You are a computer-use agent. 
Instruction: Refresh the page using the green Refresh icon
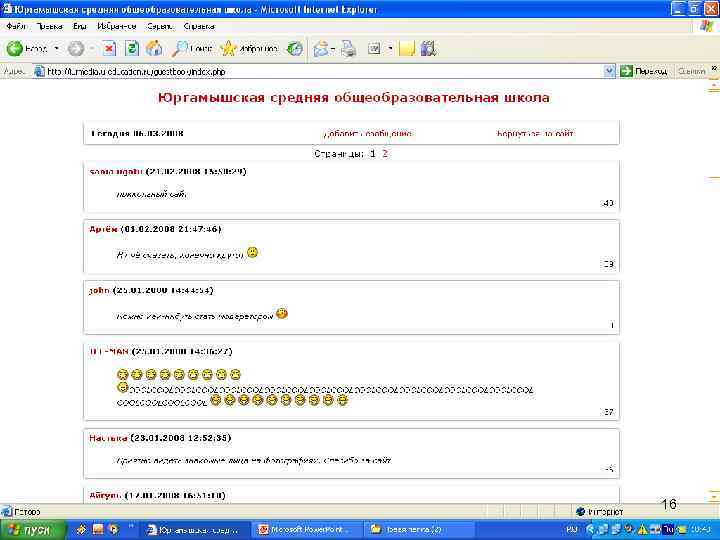132,48
